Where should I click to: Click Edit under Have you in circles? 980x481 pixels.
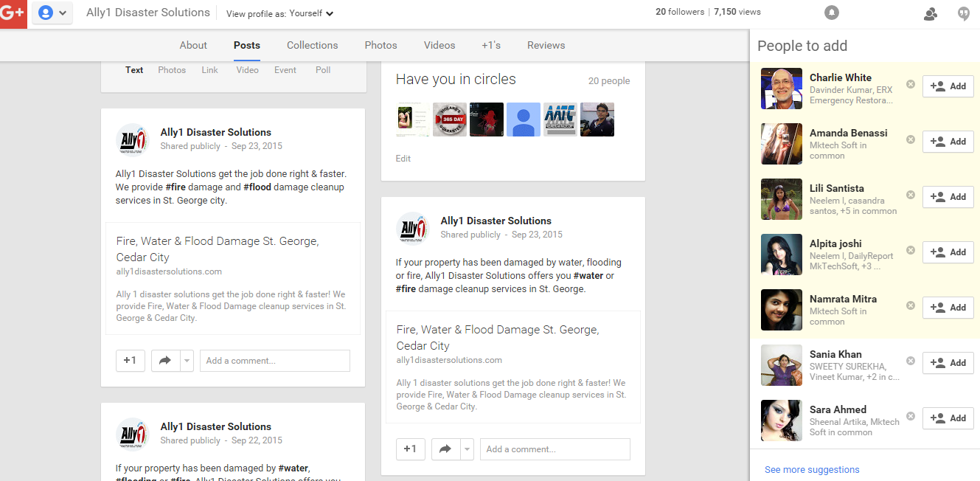point(403,159)
